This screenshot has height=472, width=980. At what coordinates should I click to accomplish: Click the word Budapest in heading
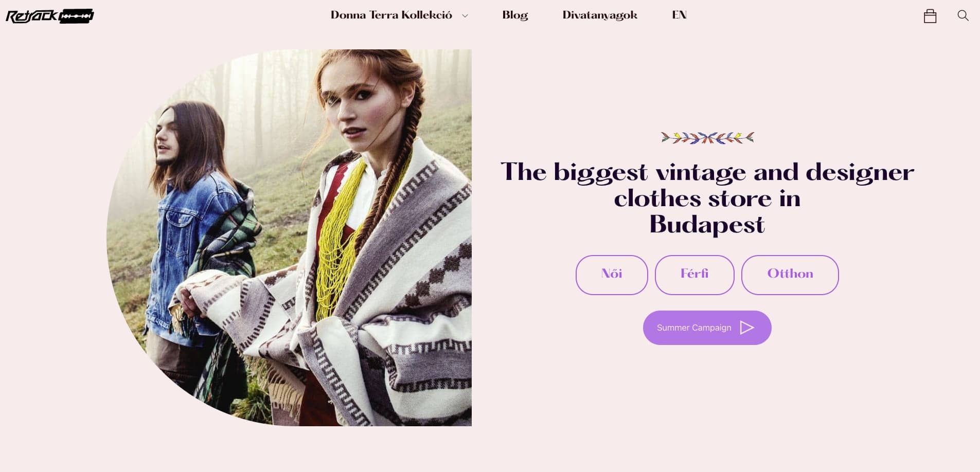[x=707, y=225]
